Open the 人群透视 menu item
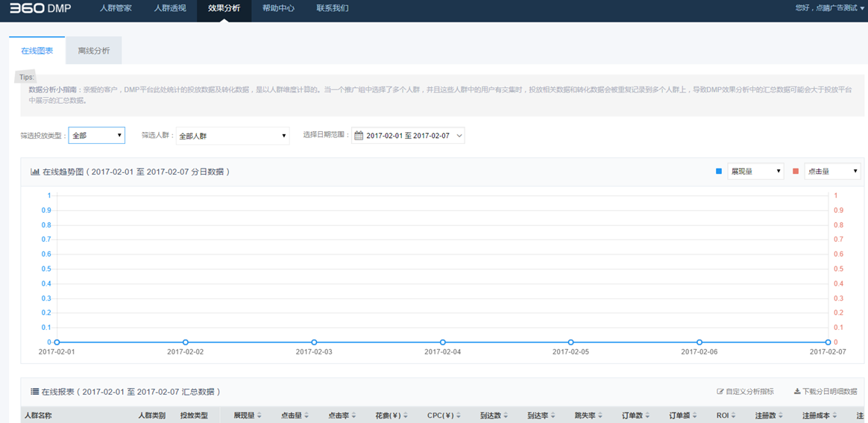This screenshot has width=868, height=423. (170, 9)
